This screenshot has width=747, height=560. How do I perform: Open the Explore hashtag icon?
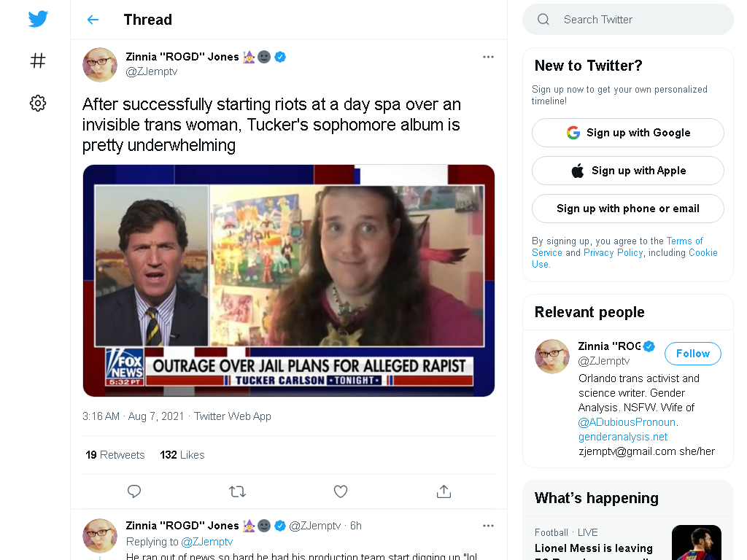pos(38,61)
